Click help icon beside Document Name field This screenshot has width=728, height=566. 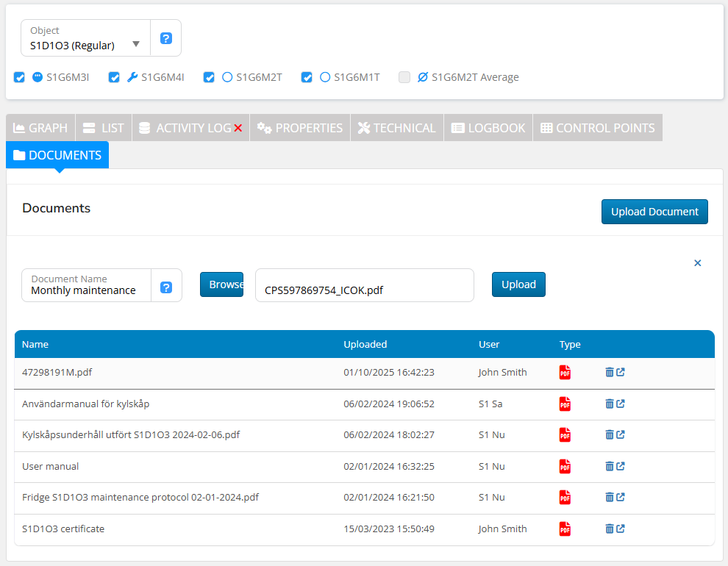click(167, 285)
